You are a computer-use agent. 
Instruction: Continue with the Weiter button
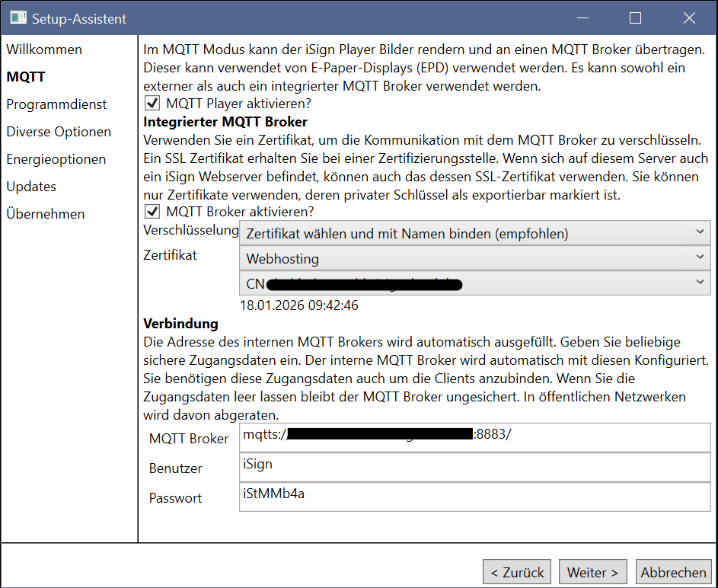[x=593, y=572]
